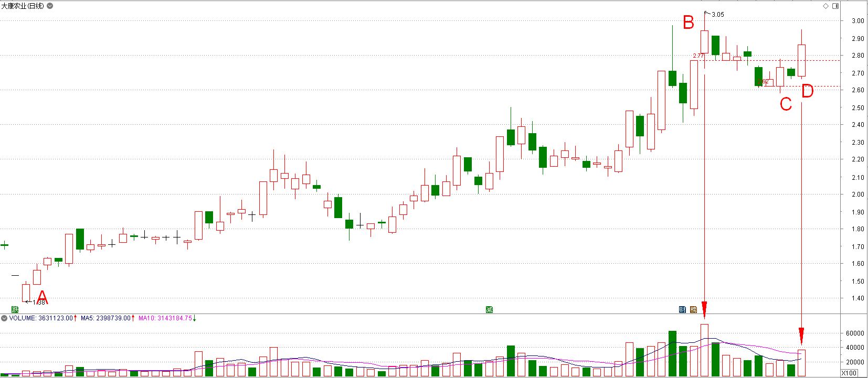Viewport: 868px width, 378px height.
Task: Click the VOLUME value label
Action: (x=41, y=318)
